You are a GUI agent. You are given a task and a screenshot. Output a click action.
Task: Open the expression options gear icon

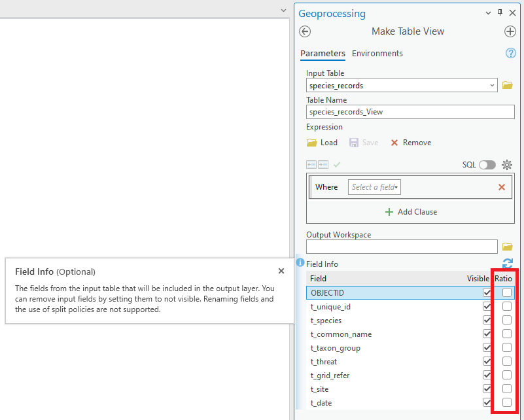(507, 164)
